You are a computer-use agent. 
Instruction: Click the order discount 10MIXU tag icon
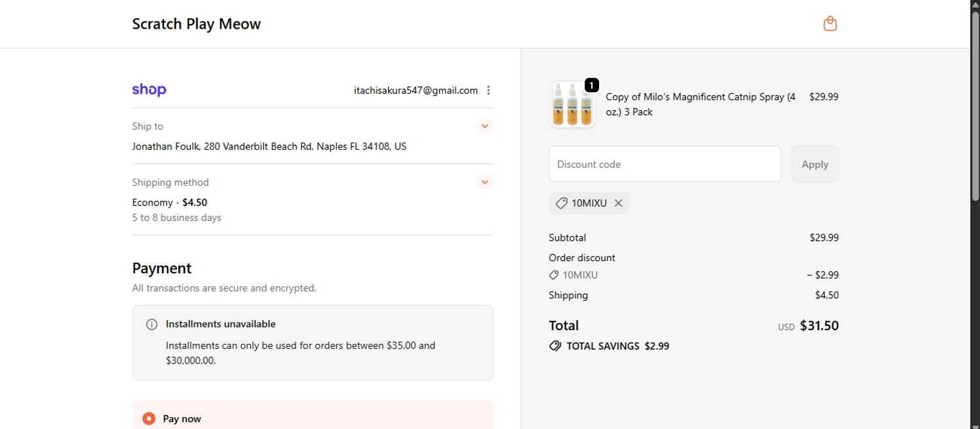pos(554,275)
